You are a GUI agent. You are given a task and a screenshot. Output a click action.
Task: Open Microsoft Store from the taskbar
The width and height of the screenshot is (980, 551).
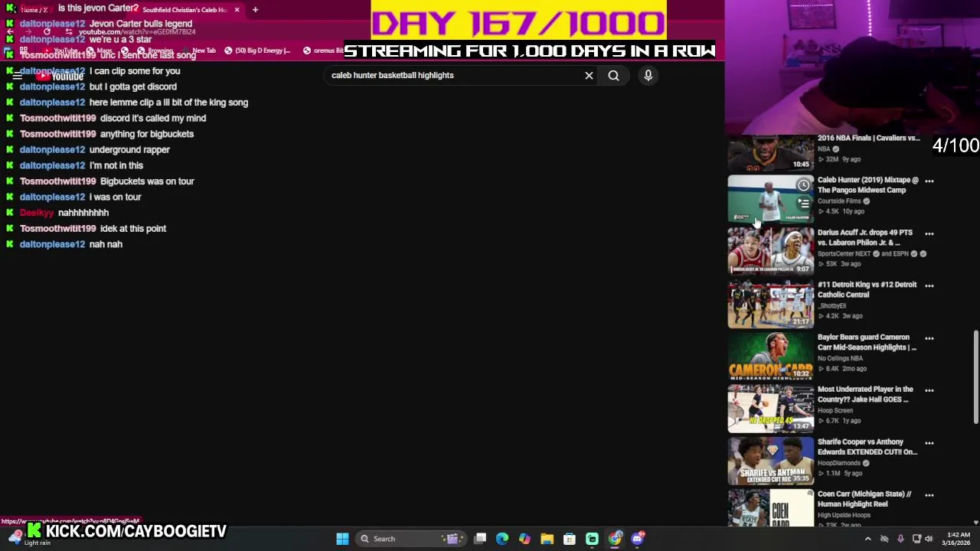570,539
